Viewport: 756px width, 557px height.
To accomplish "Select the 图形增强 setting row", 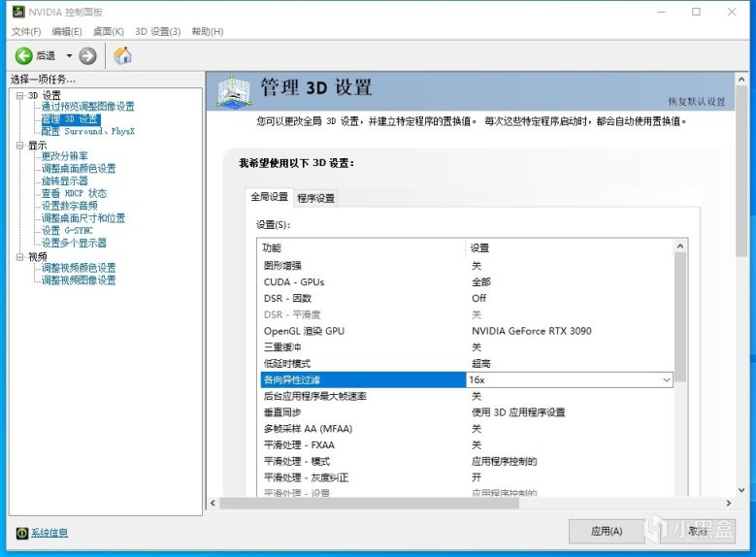I will point(467,266).
